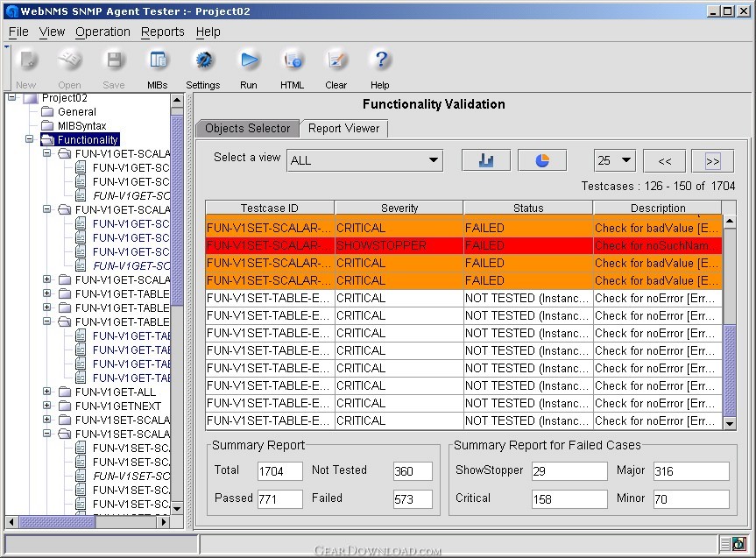The height and width of the screenshot is (558, 756).
Task: Click the Critical field showing 158
Action: tap(569, 499)
